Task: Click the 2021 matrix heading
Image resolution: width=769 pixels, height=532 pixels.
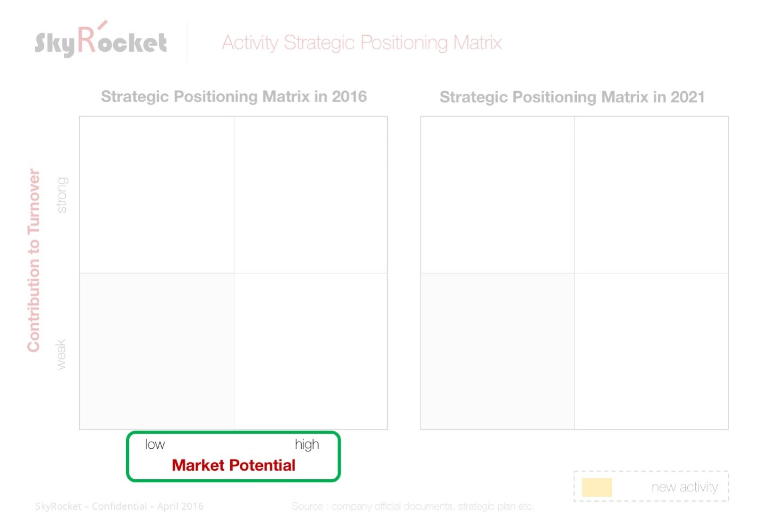Action: [572, 97]
